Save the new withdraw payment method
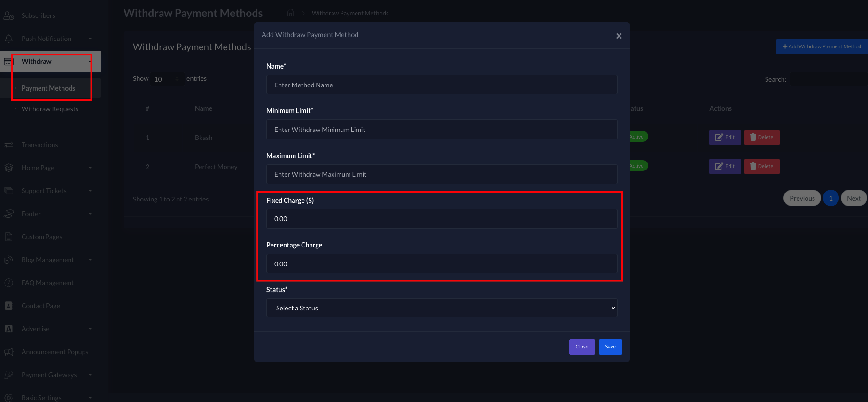868x402 pixels. click(x=610, y=347)
